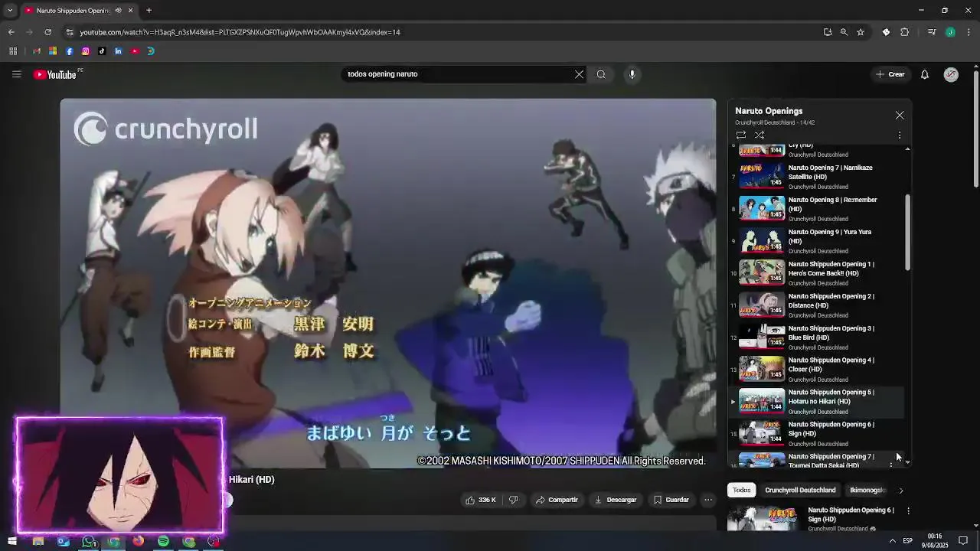The width and height of the screenshot is (980, 551).
Task: Start voice search with microphone
Action: pos(632,74)
